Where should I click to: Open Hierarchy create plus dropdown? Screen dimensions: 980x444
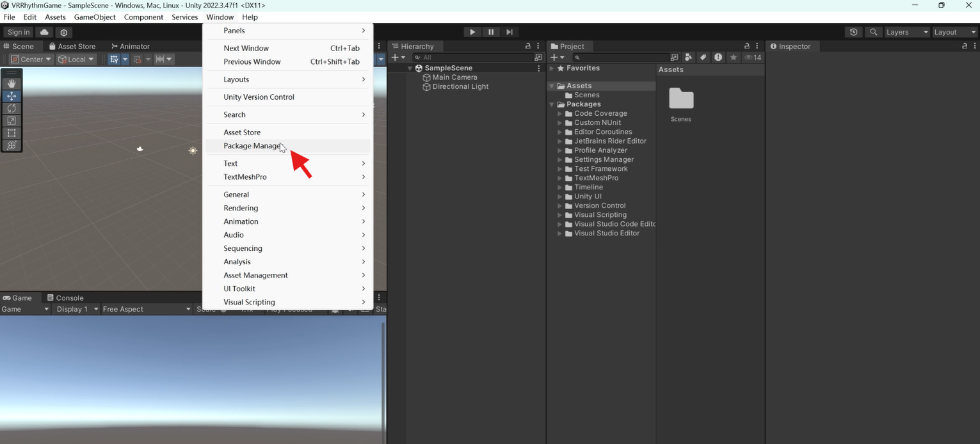398,58
